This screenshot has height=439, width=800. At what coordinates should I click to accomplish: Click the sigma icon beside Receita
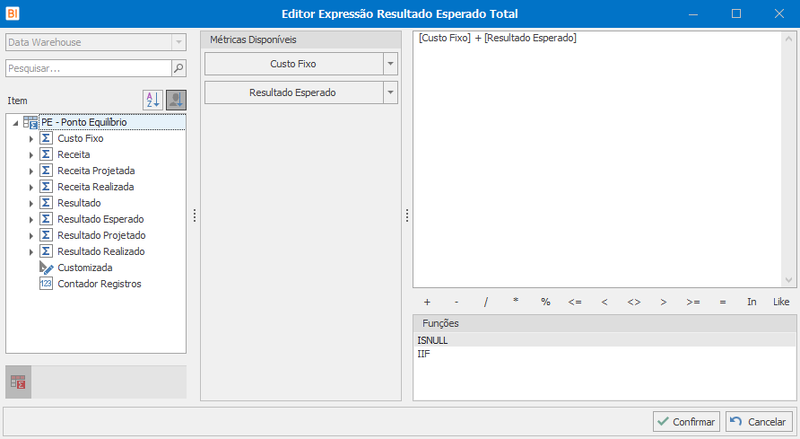tap(46, 155)
